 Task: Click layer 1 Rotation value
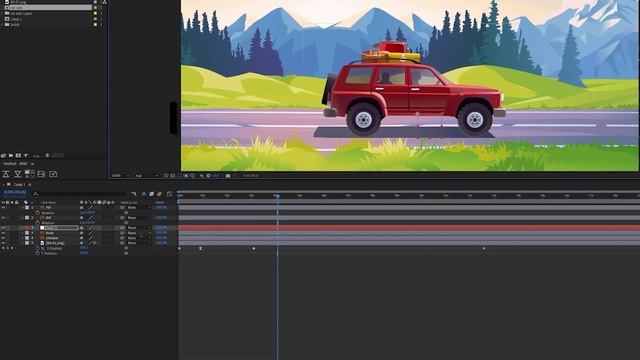(87, 213)
